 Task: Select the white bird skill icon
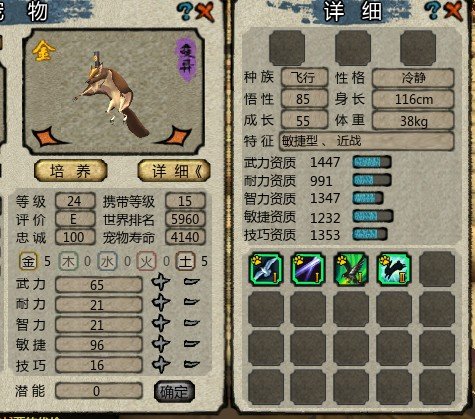click(266, 269)
